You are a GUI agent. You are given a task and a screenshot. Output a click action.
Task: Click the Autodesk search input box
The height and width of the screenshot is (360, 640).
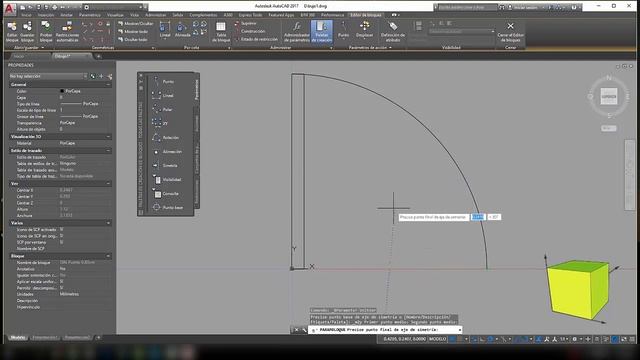click(x=467, y=7)
